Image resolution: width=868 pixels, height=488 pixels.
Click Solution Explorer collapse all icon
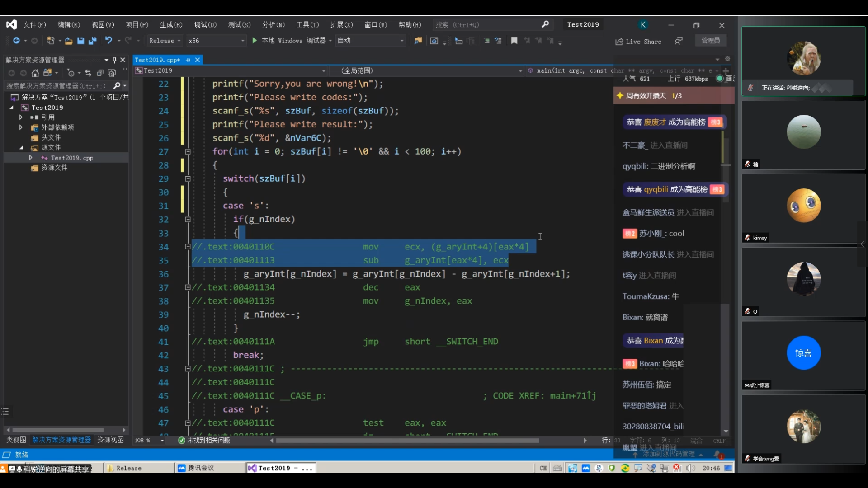pyautogui.click(x=100, y=73)
